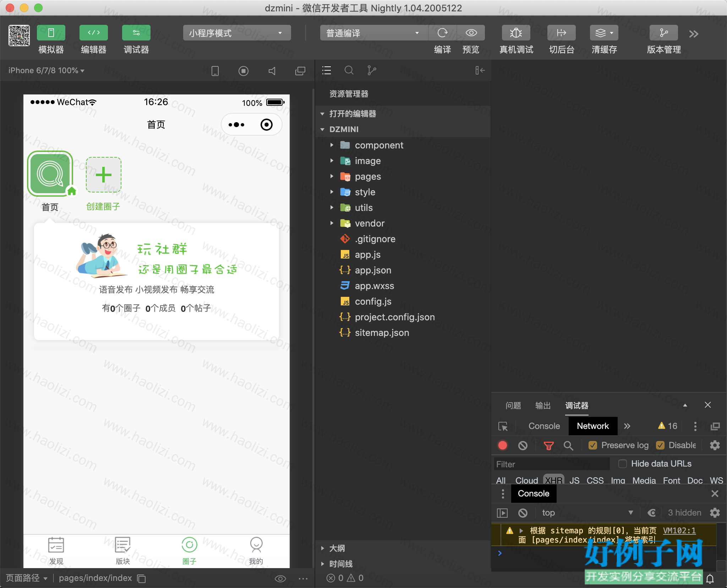Clear the network log icon

point(523,445)
